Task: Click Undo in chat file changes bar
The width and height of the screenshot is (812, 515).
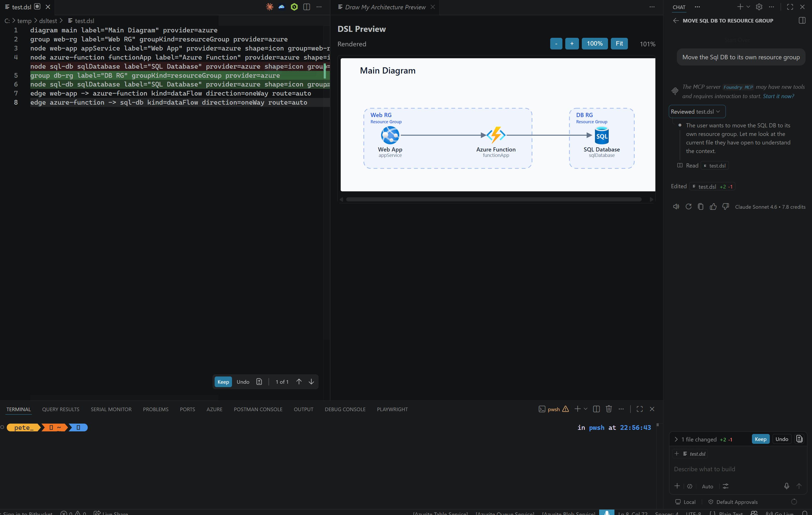Action: coord(781,439)
